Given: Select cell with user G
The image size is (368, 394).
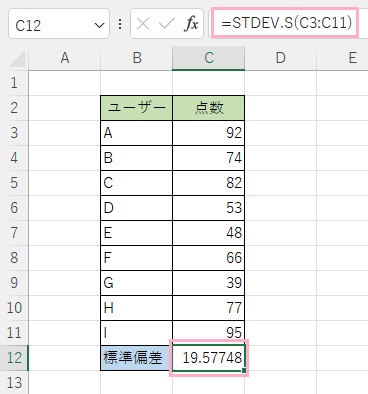Looking at the screenshot, I should [x=136, y=283].
